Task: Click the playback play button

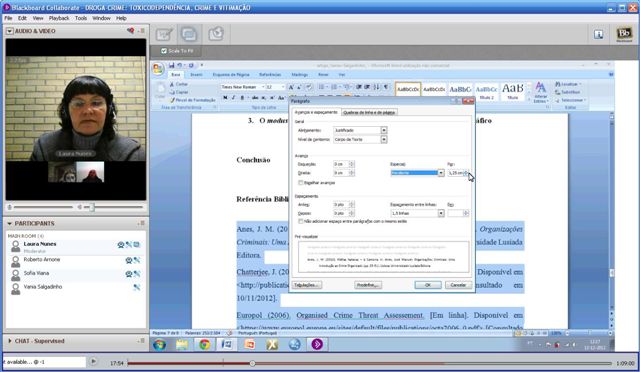Action: pyautogui.click(x=93, y=361)
